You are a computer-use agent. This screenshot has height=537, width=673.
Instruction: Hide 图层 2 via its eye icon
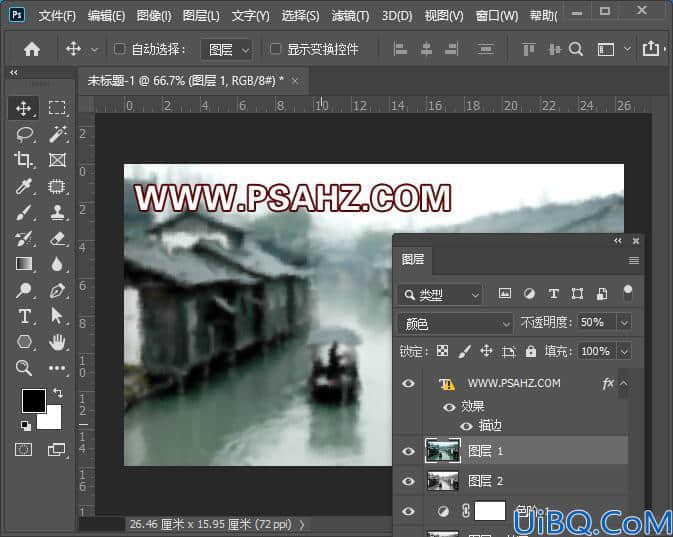pos(408,481)
